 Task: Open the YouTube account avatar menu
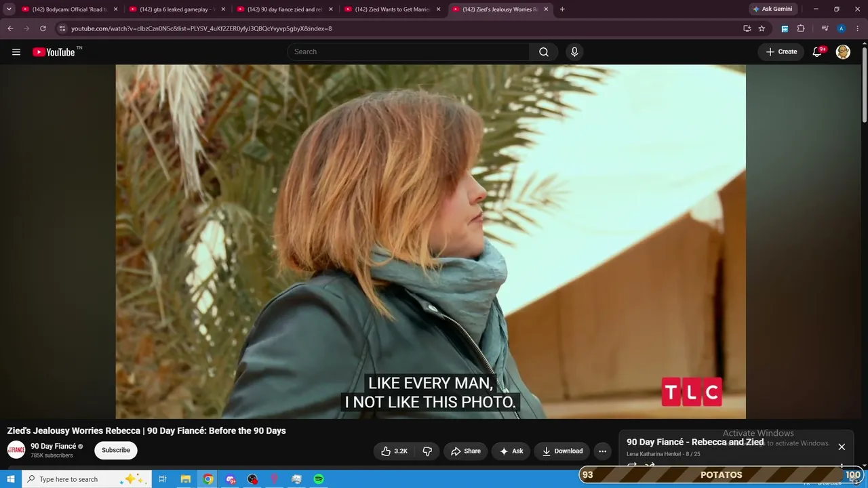[843, 52]
